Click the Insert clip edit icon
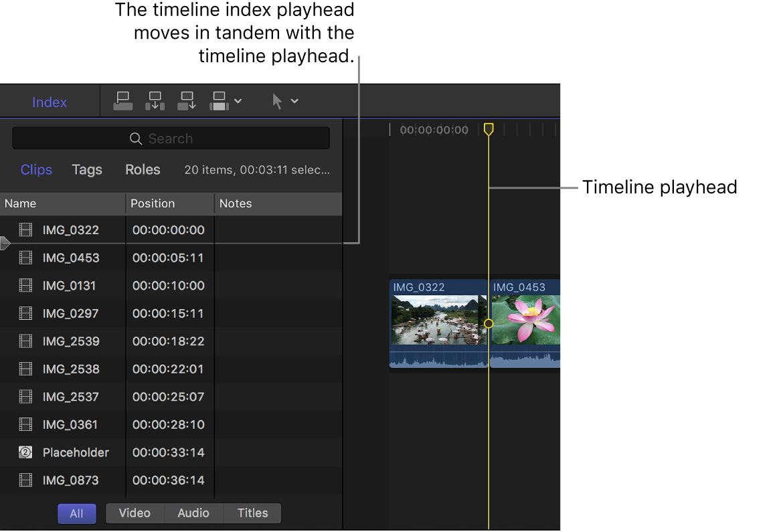The image size is (783, 532). [155, 100]
